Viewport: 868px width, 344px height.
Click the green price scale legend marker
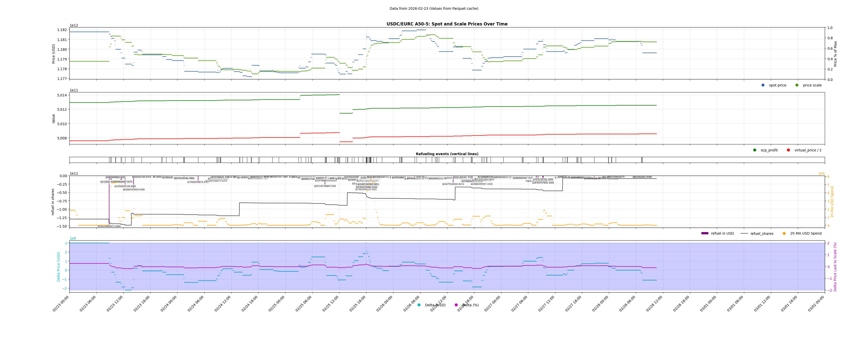797,85
